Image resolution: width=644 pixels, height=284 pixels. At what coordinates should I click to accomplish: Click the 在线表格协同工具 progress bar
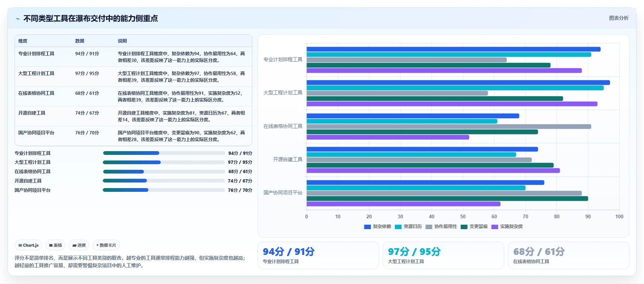point(164,172)
